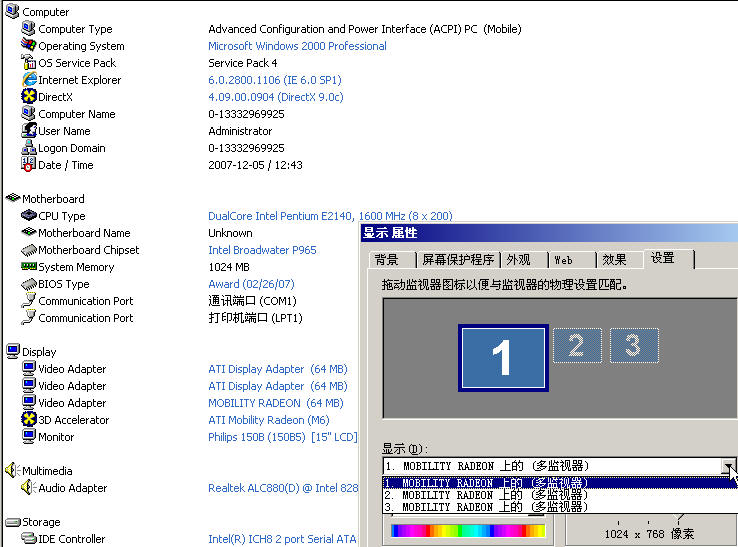This screenshot has height=547, width=738.
Task: Open the Realtek ALC880(D) audio link
Action: pyautogui.click(x=283, y=488)
